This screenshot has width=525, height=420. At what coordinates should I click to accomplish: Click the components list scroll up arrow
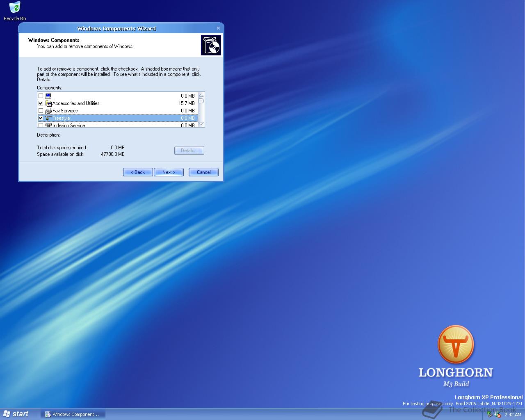(x=201, y=95)
